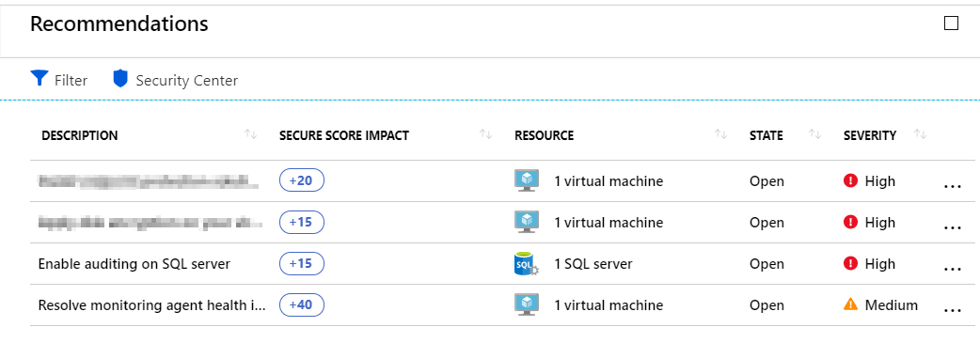980x343 pixels.
Task: Open Enable auditing on SQL server recommendation
Action: point(134,264)
